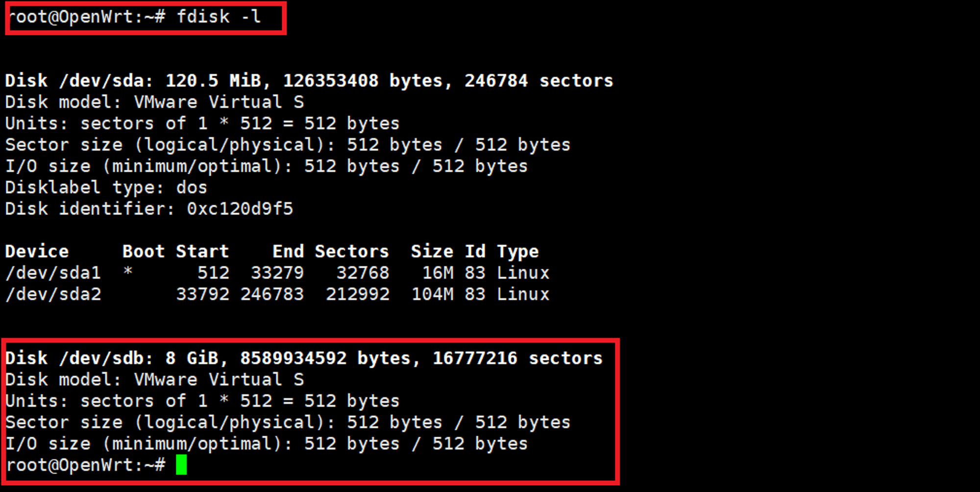Click the /dev/sda1 device entry

53,273
